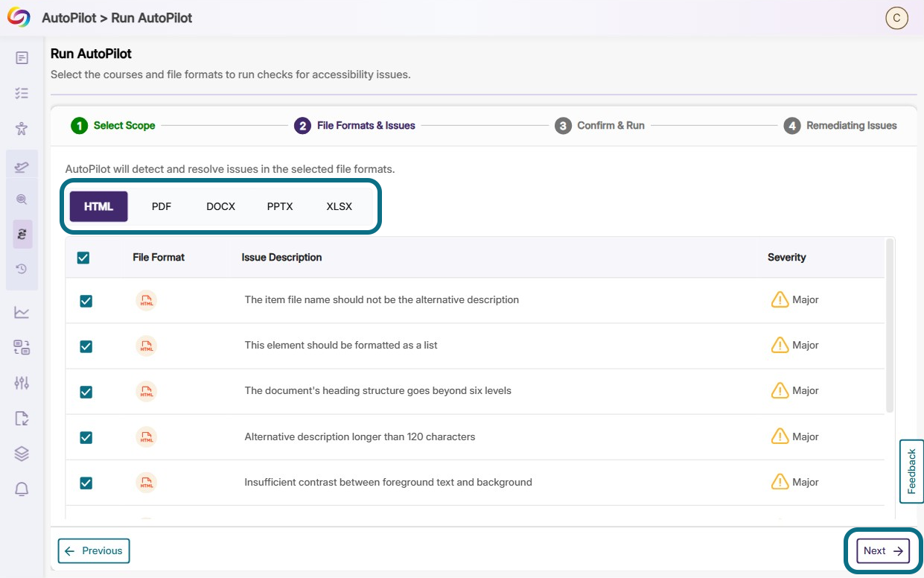Go to step 3 Confirm & Run
The image size is (924, 578).
pos(599,125)
